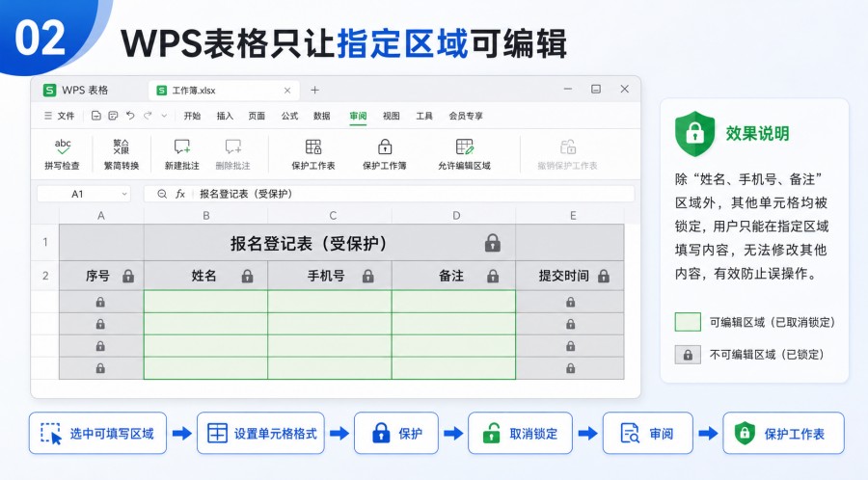This screenshot has width=868, height=480.
Task: Click the 设置单元格格式 step button
Action: pyautogui.click(x=260, y=433)
